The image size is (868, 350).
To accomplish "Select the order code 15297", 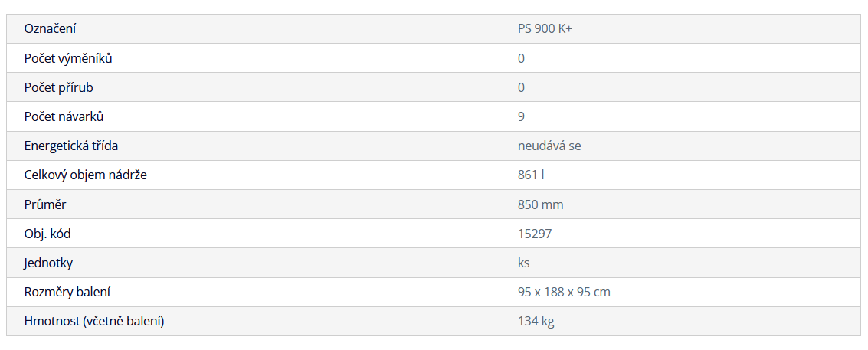I will click(535, 234).
